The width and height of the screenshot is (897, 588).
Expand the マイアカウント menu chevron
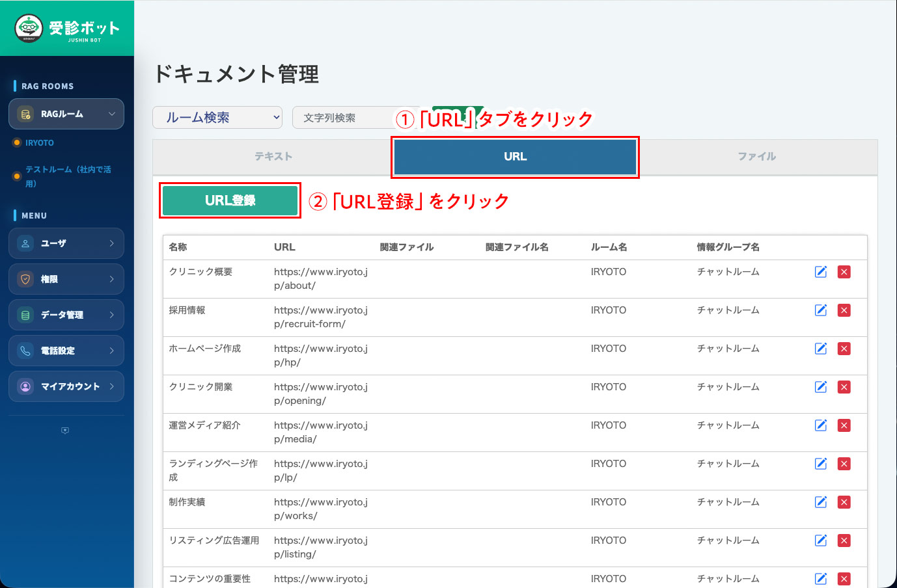point(112,386)
